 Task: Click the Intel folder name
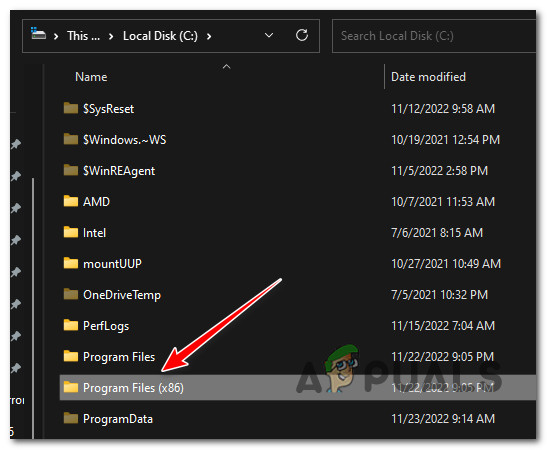pyautogui.click(x=94, y=233)
